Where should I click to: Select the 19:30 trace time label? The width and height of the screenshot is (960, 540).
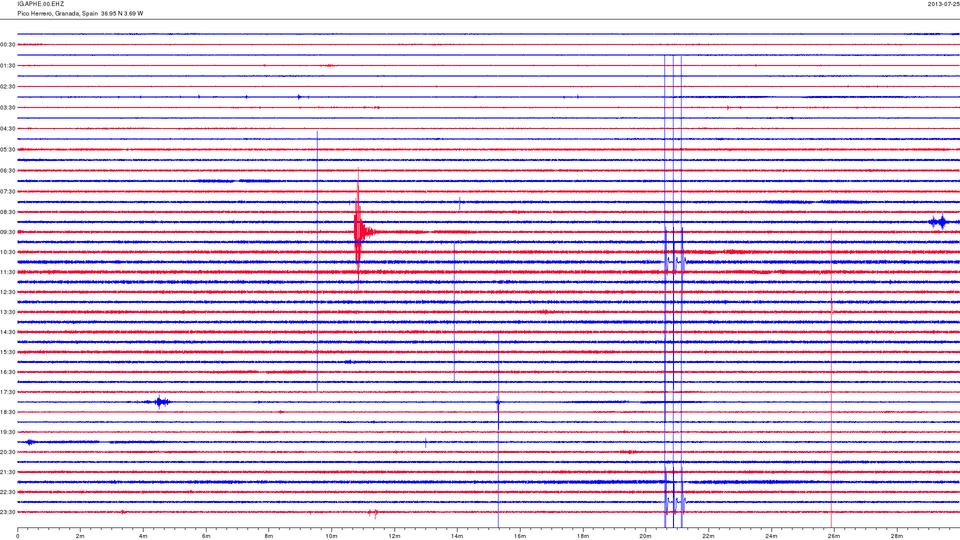point(8,432)
